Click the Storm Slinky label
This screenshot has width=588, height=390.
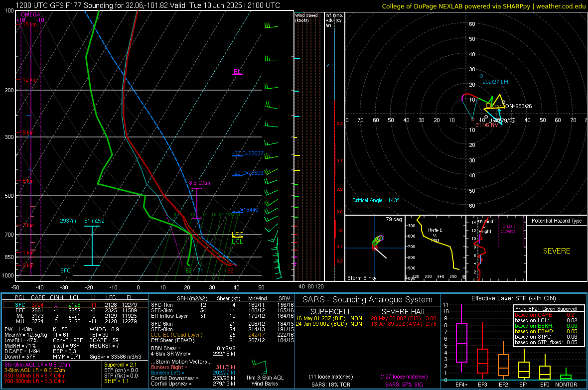click(361, 278)
